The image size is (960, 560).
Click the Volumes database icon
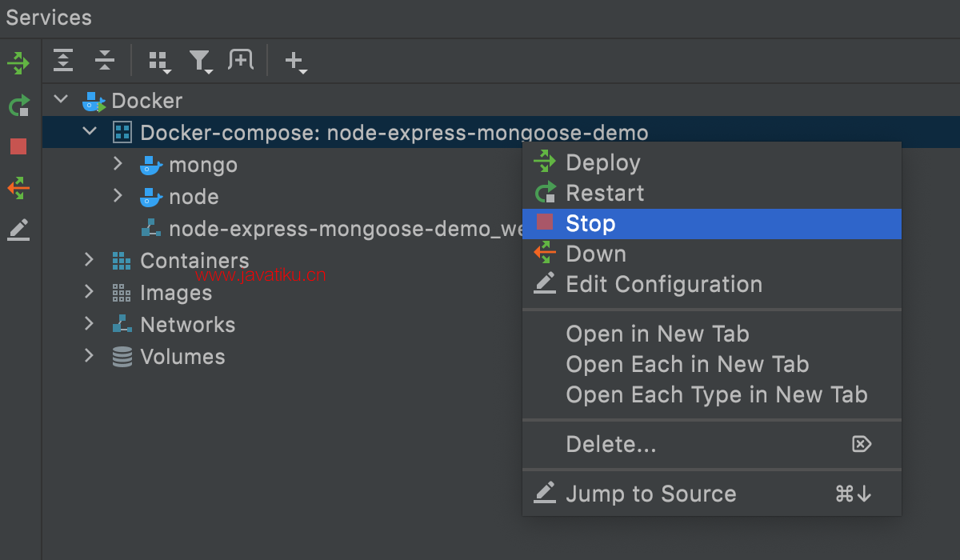point(122,357)
